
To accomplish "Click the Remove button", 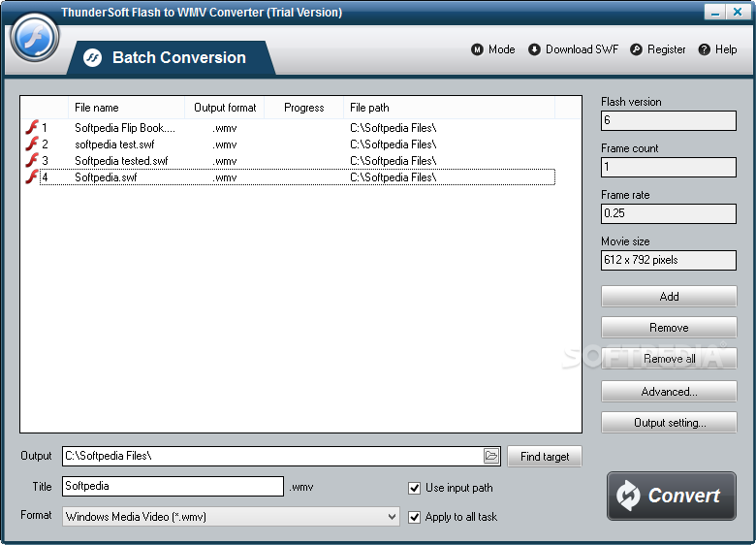I will pyautogui.click(x=669, y=328).
